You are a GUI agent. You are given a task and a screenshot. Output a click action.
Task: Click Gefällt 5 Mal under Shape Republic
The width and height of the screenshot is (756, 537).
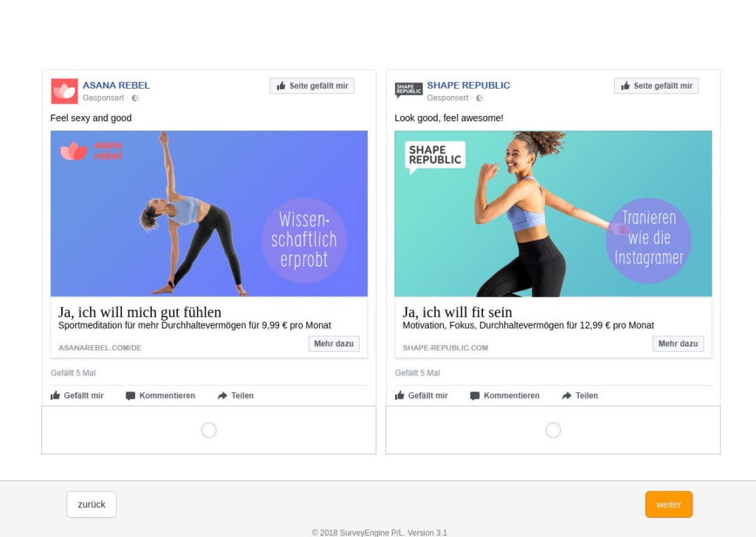tap(418, 373)
